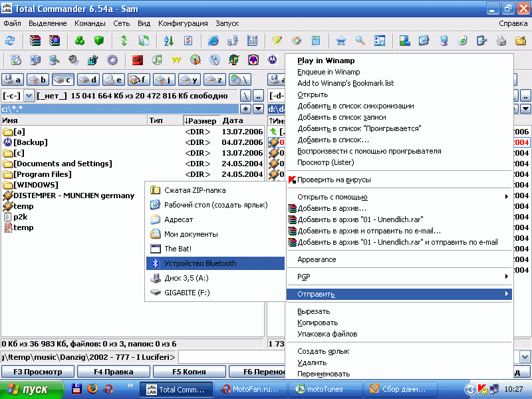This screenshot has width=532, height=399.
Task: Open Internet Explorer from toolbar
Action: pos(213,41)
